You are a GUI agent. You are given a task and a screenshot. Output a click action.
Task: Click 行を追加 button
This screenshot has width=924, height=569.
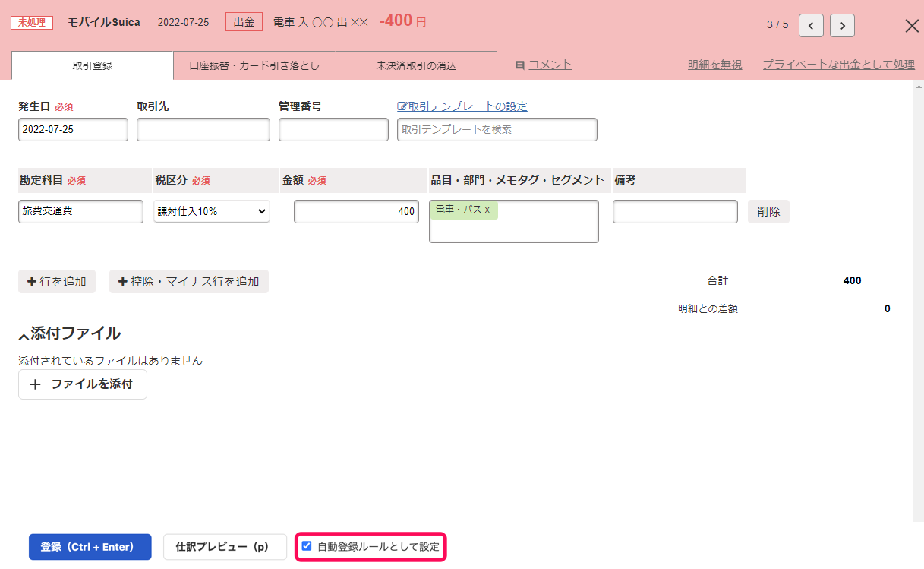[57, 281]
